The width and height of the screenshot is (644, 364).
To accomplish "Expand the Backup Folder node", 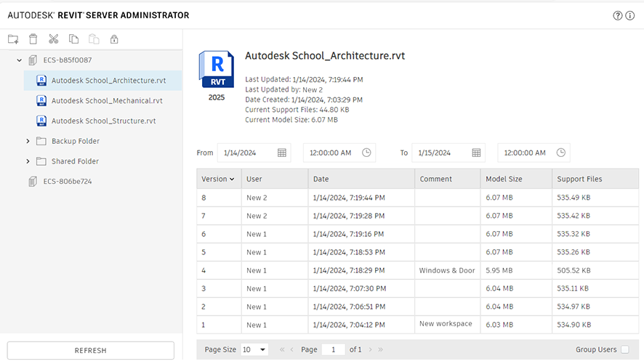I will pyautogui.click(x=28, y=141).
